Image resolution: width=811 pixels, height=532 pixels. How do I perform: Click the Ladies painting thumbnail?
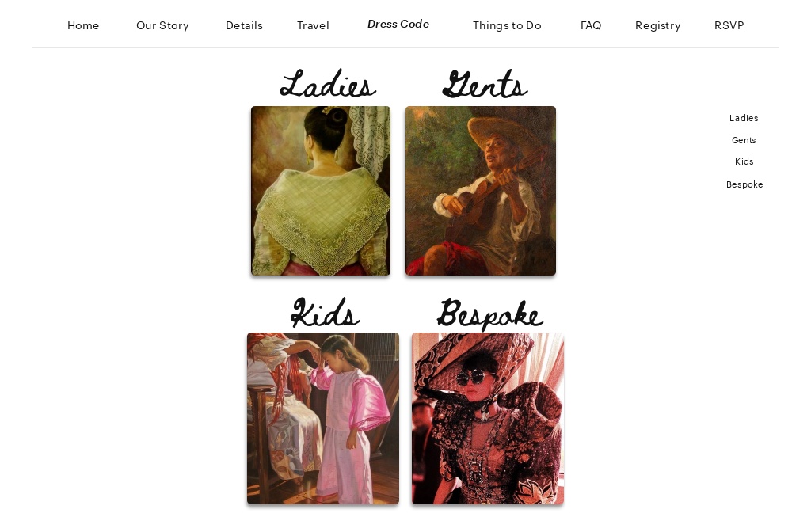pyautogui.click(x=321, y=191)
